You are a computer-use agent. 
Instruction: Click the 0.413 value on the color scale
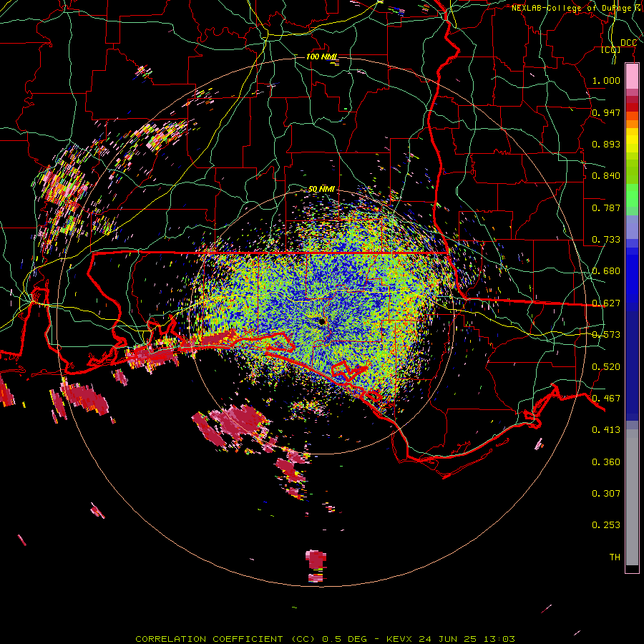point(606,430)
